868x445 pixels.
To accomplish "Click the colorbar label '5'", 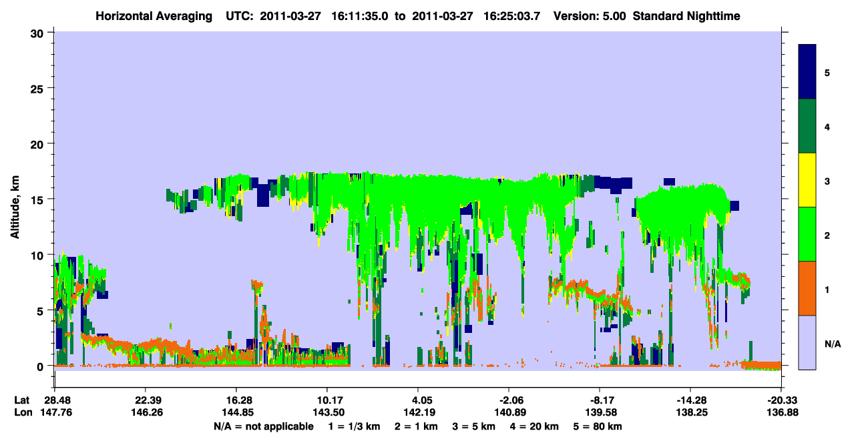I will click(827, 73).
